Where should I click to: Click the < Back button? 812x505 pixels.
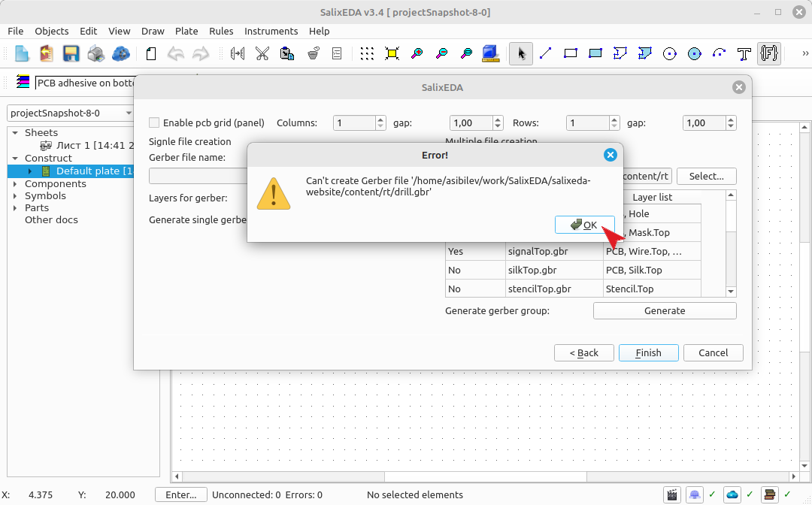583,353
